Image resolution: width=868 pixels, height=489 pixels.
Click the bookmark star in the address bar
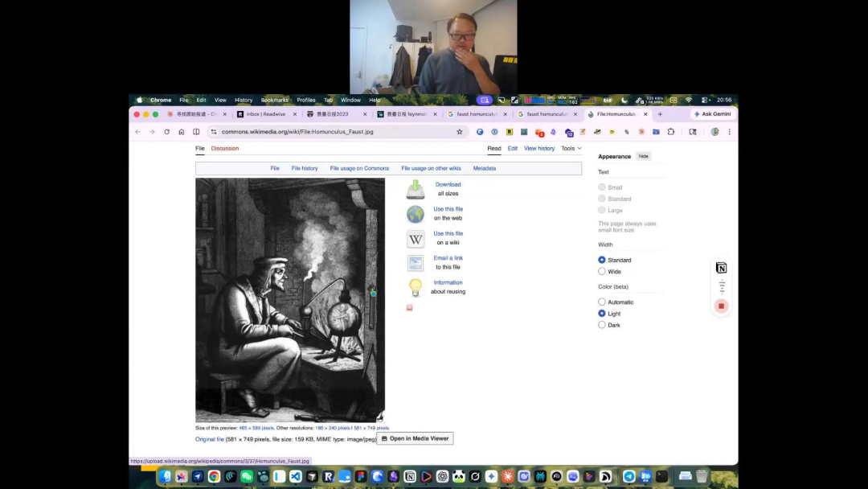click(460, 132)
